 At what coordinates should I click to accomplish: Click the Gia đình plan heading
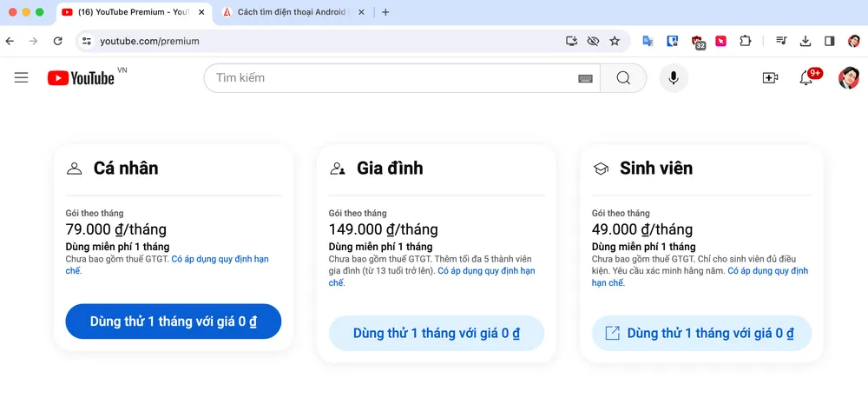[390, 168]
